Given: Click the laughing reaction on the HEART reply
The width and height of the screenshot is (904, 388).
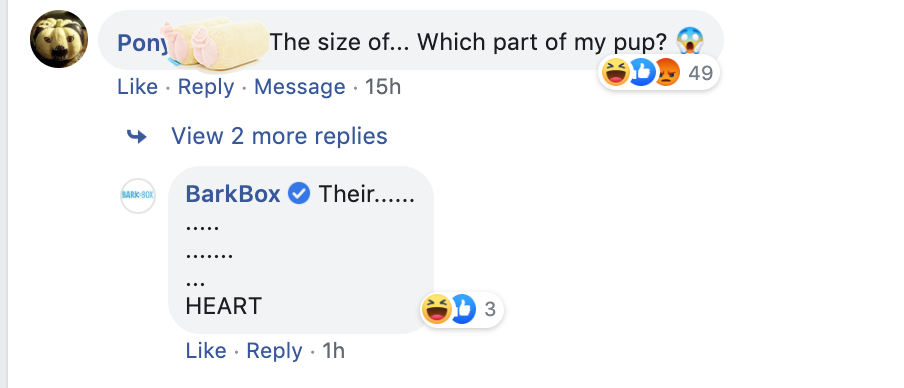Looking at the screenshot, I should point(436,309).
